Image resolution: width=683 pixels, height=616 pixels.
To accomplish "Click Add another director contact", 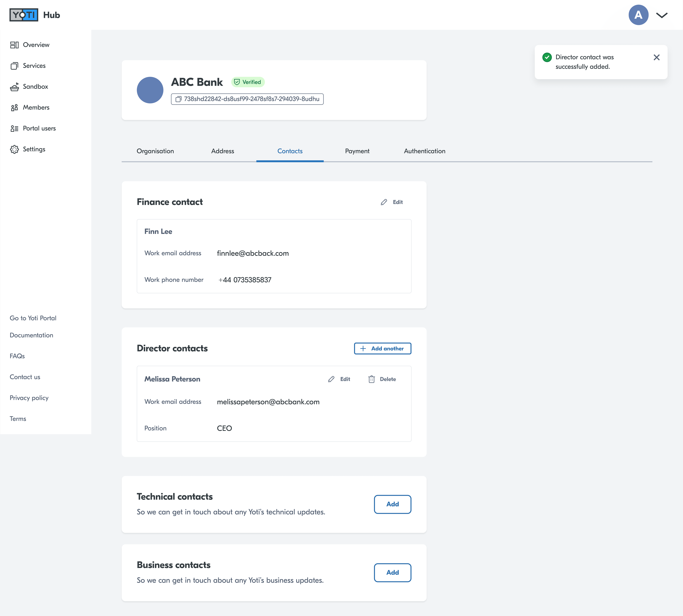I will [x=382, y=349].
